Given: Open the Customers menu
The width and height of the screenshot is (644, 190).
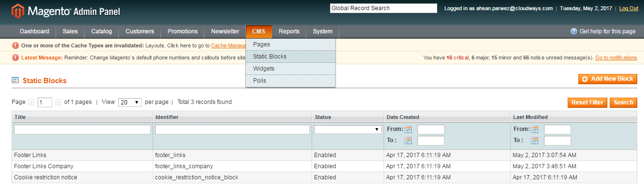Looking at the screenshot, I should 140,31.
